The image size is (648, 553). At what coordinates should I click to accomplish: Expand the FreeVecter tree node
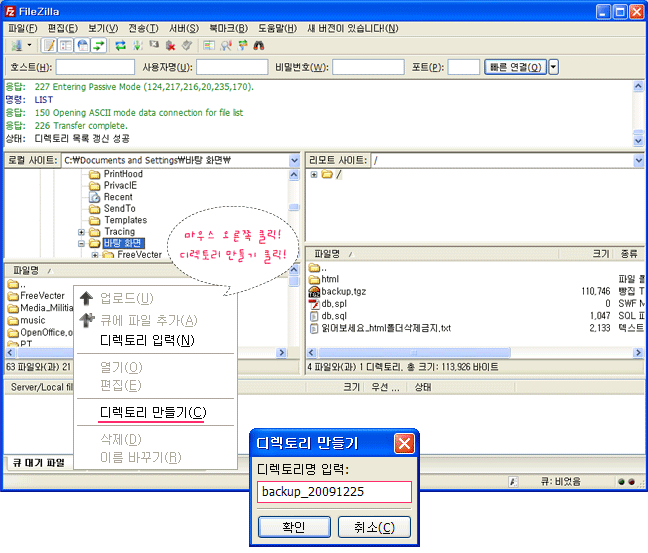[x=95, y=255]
